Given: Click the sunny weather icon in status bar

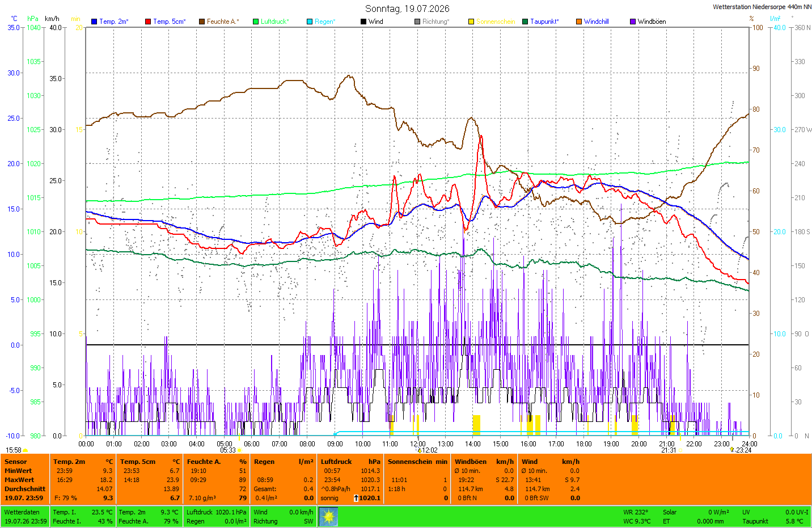Looking at the screenshot, I should [328, 517].
